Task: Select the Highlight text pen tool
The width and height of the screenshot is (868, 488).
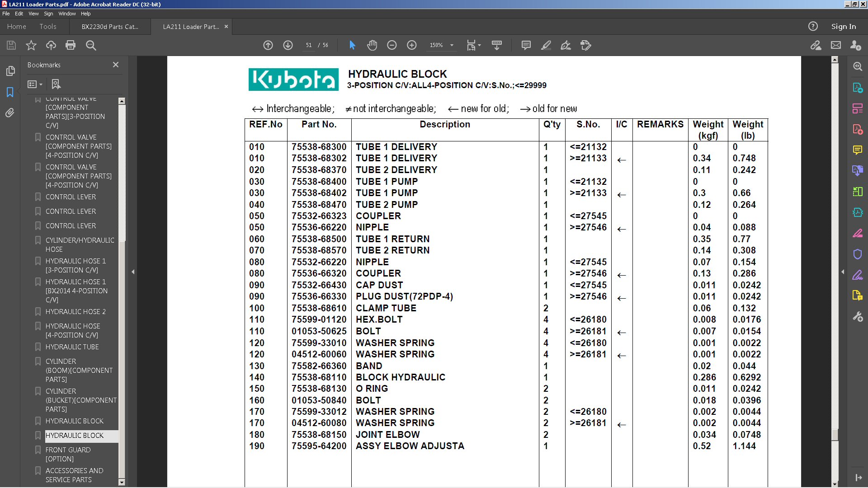Action: [546, 45]
